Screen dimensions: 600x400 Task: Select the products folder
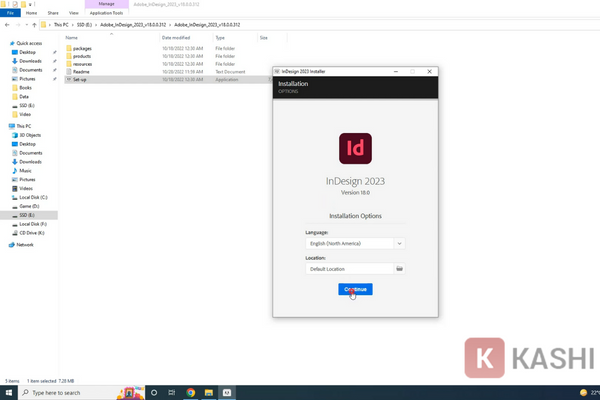point(82,56)
